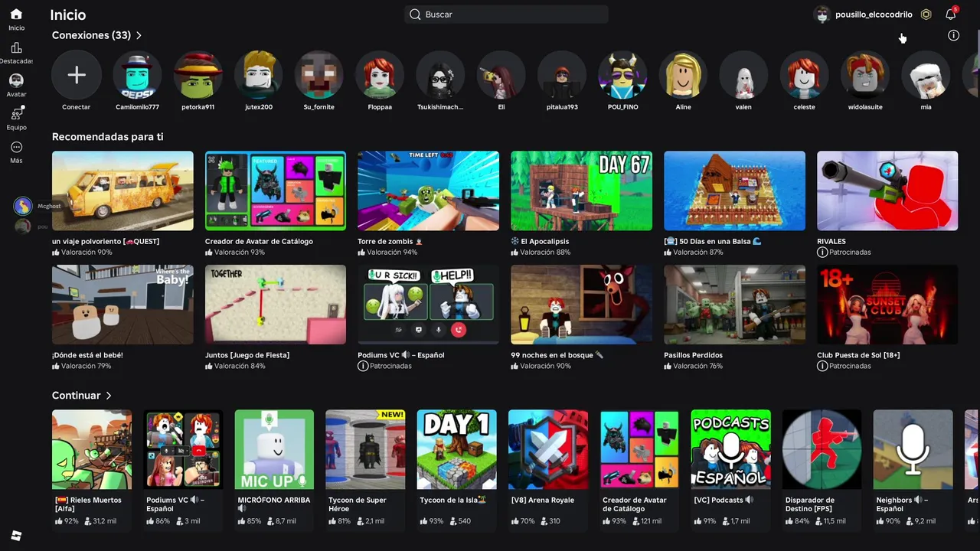The height and width of the screenshot is (551, 980).
Task: Open widolasuite's avatar
Action: [x=865, y=75]
